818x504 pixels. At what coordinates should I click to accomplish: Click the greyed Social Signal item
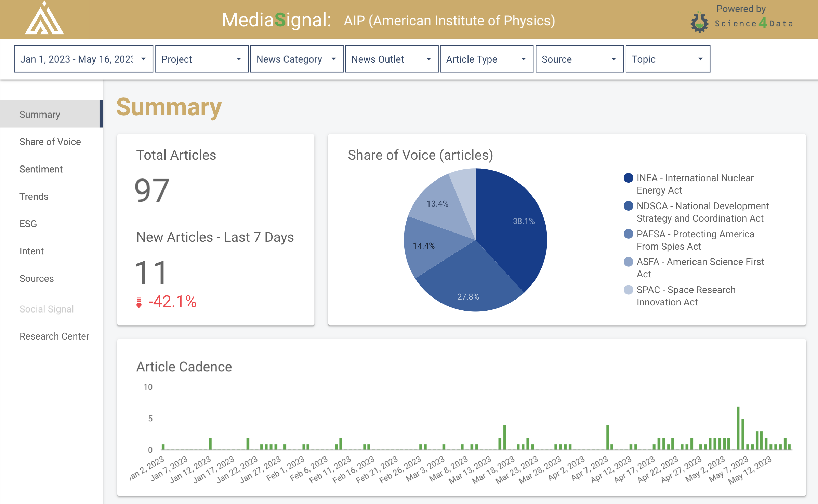point(47,309)
